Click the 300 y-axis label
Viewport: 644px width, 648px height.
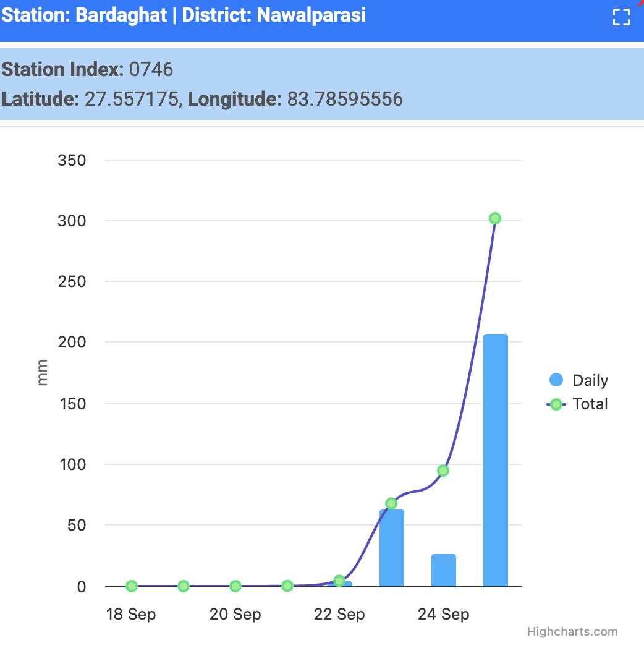pos(72,221)
